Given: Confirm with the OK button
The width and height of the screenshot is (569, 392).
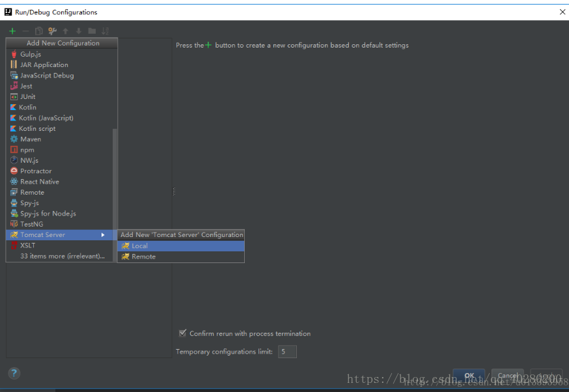Looking at the screenshot, I should click(x=469, y=376).
